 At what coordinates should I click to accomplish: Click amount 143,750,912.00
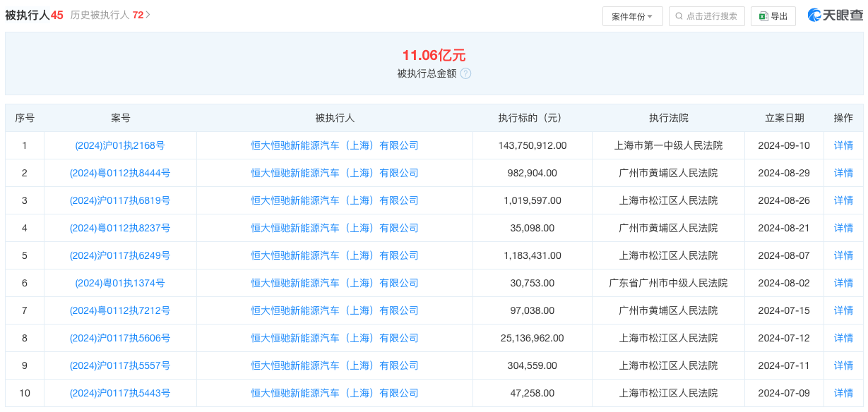[533, 145]
